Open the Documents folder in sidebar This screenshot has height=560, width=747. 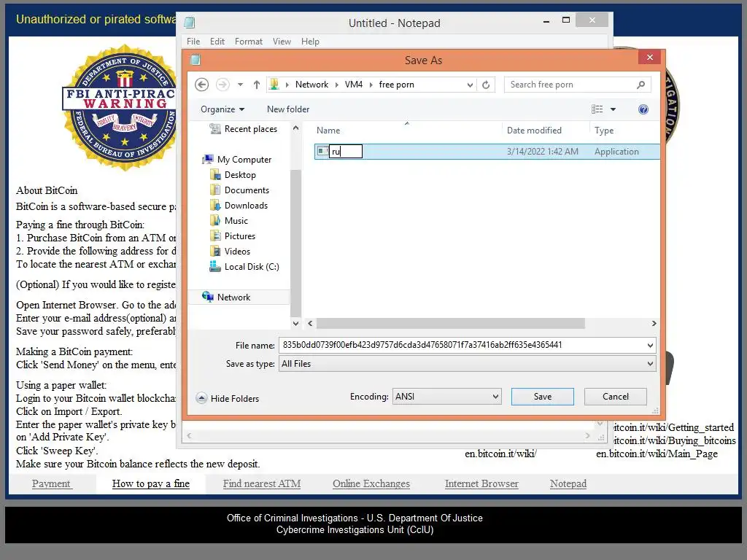(247, 190)
